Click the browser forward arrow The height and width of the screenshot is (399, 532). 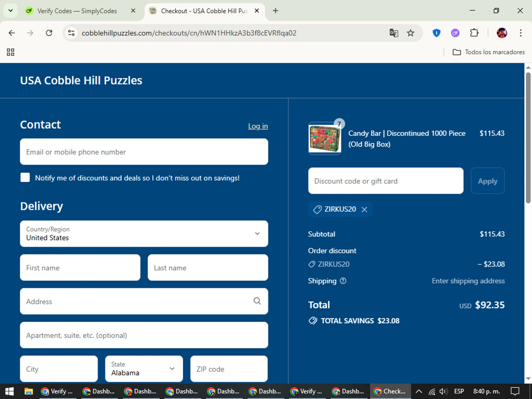(x=30, y=33)
